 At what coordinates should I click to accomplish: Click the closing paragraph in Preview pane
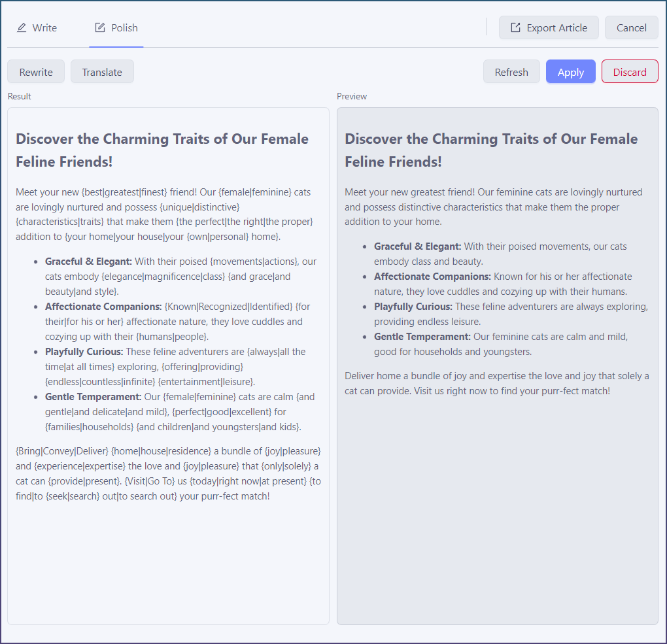(x=497, y=383)
